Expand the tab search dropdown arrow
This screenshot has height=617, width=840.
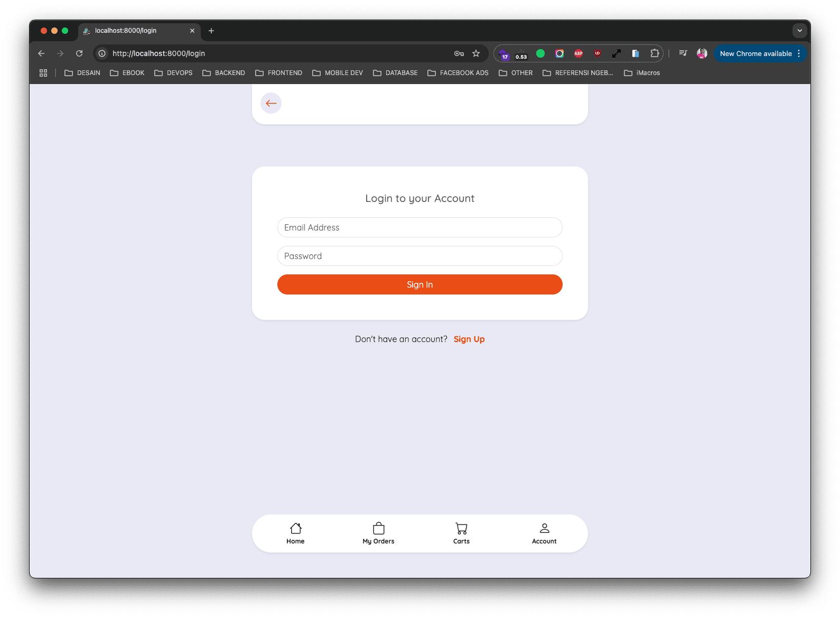(x=799, y=31)
